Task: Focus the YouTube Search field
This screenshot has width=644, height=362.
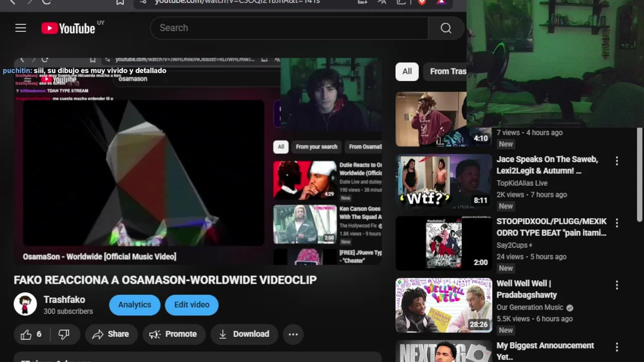Action: [289, 28]
